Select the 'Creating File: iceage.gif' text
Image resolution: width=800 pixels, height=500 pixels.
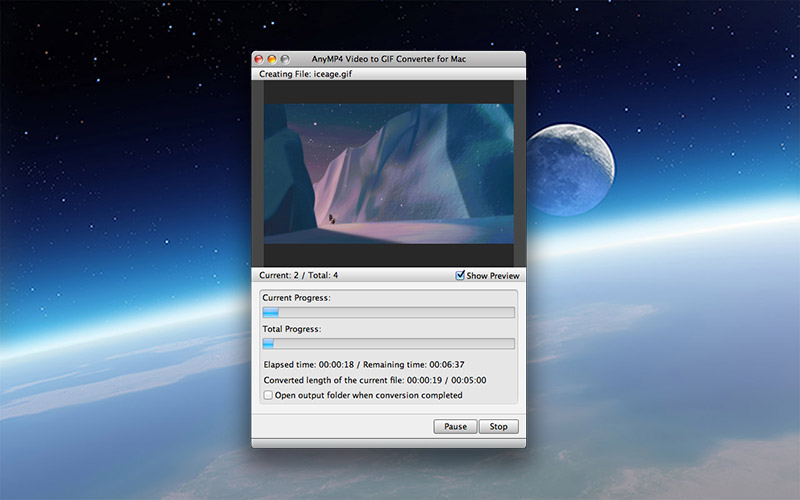[305, 74]
